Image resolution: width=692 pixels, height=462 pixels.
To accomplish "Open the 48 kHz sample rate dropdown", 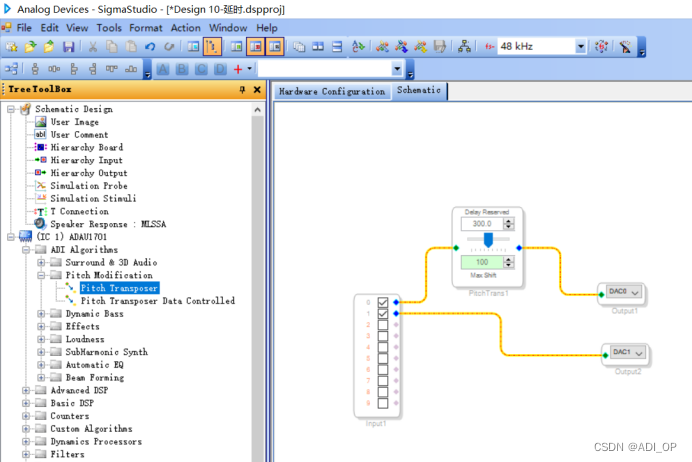I will click(x=581, y=46).
